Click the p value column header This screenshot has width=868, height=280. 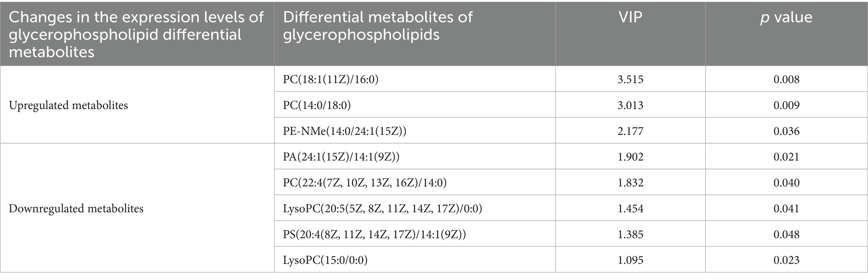[786, 17]
